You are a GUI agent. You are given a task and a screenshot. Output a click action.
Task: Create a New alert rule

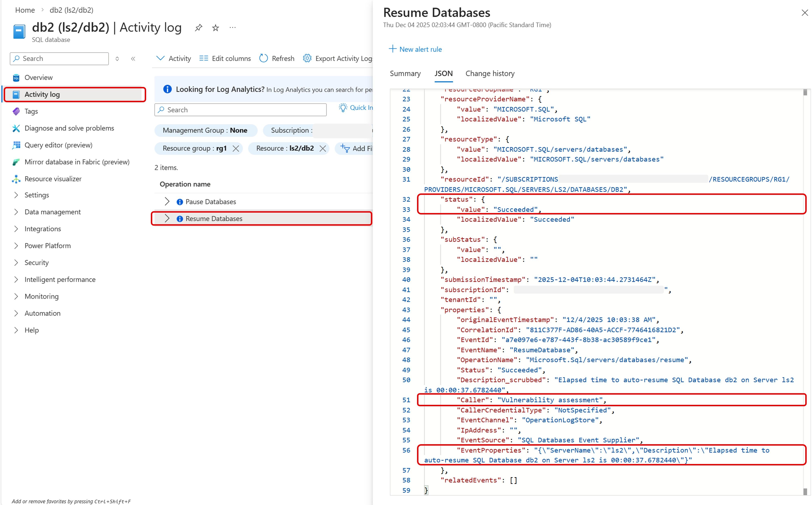(x=415, y=49)
